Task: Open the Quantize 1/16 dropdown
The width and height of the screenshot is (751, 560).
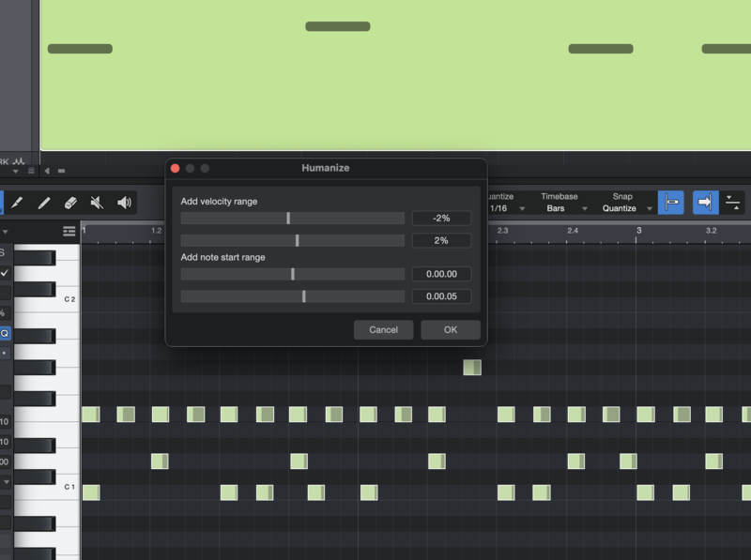Action: 507,208
